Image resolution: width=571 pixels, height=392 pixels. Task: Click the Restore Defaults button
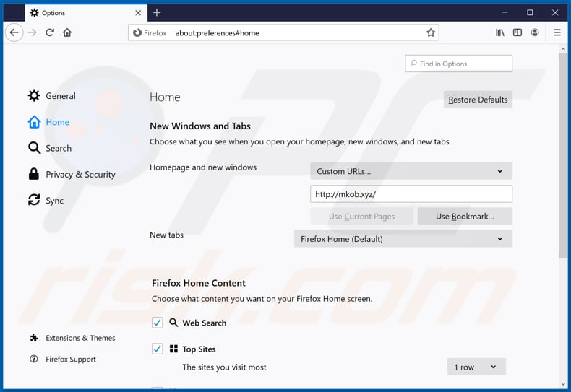pyautogui.click(x=478, y=100)
